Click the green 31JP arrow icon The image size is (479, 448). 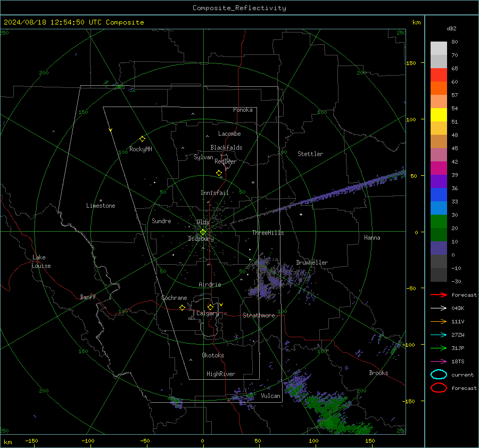tap(439, 348)
